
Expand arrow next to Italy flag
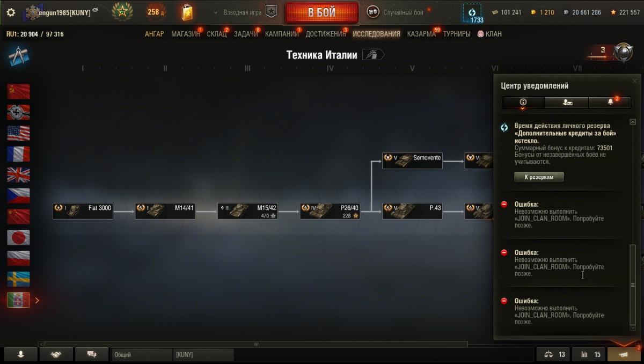37,300
